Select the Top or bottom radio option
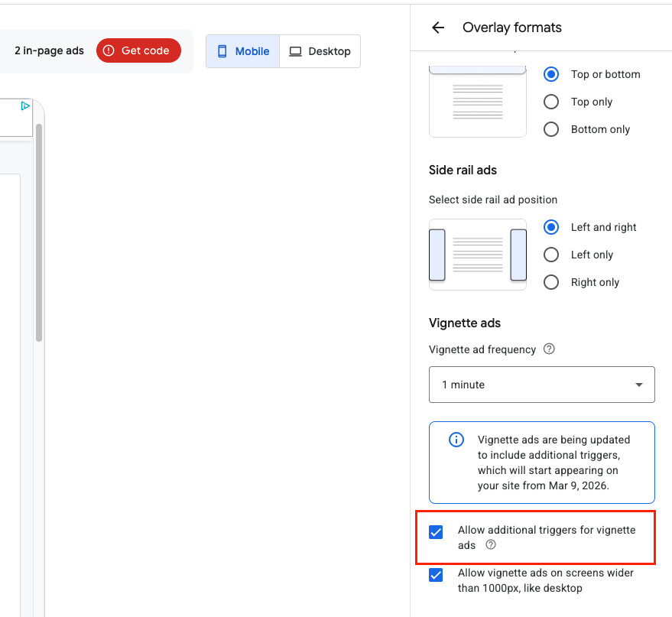 (x=550, y=75)
